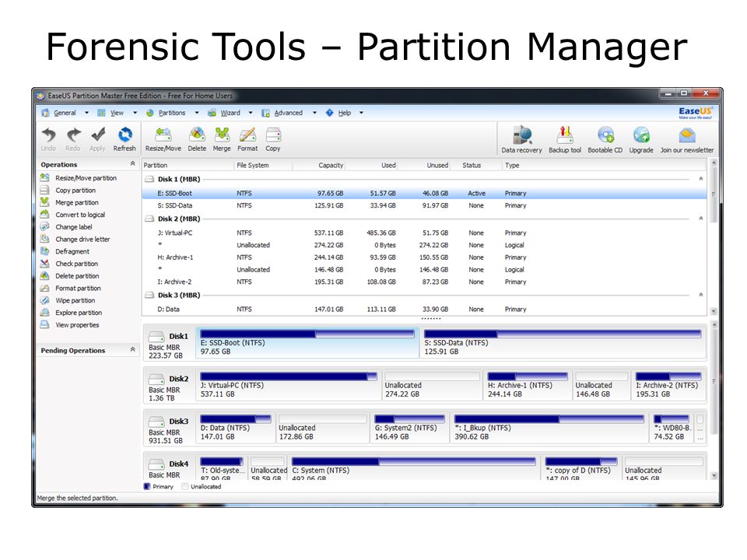Choose Convert to logical operation
747x560 pixels.
pos(80,215)
